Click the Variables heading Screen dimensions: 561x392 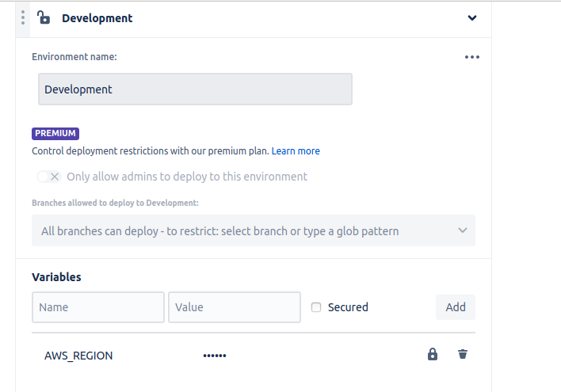point(56,277)
